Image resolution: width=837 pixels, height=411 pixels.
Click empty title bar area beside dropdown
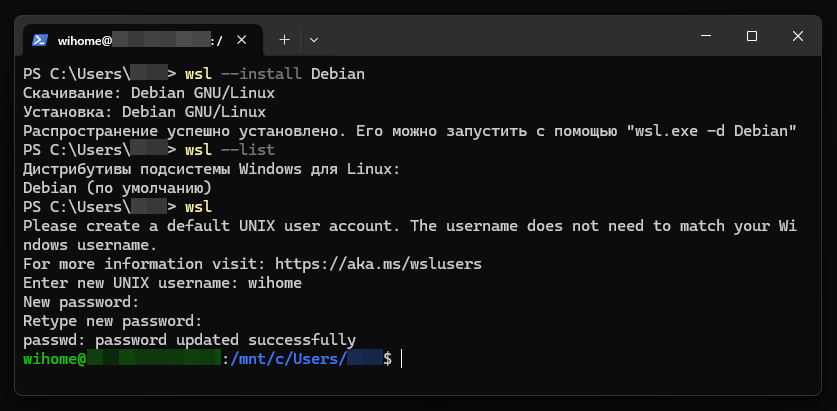(x=502, y=37)
